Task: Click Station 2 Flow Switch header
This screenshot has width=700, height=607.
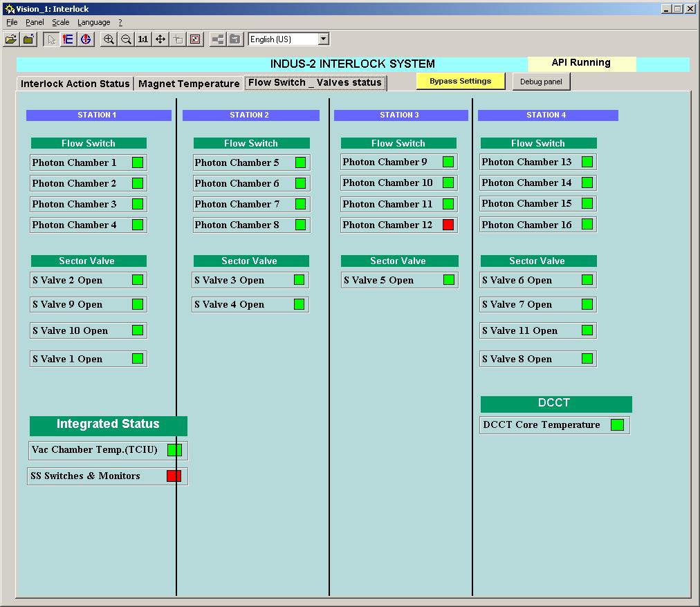Action: [251, 143]
